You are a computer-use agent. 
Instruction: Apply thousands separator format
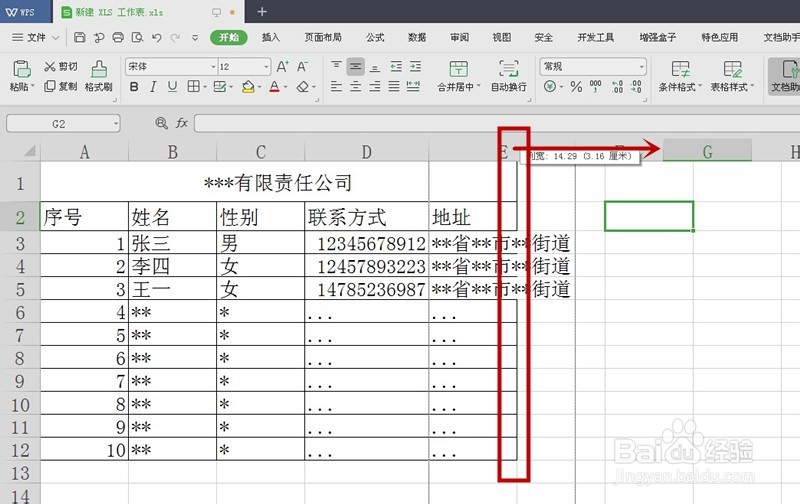(595, 87)
